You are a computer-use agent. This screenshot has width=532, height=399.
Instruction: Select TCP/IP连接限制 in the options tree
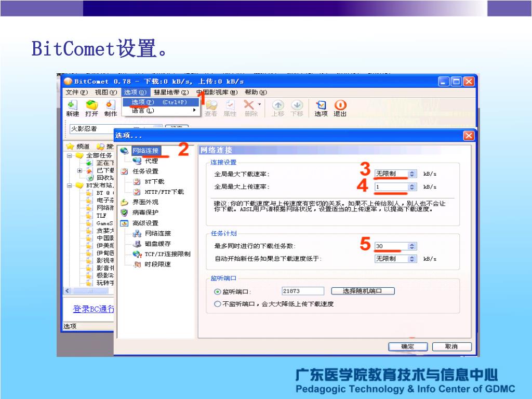(168, 254)
